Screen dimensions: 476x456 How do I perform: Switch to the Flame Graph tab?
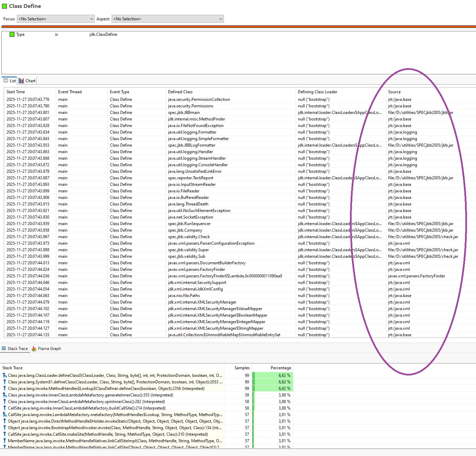pos(49,349)
